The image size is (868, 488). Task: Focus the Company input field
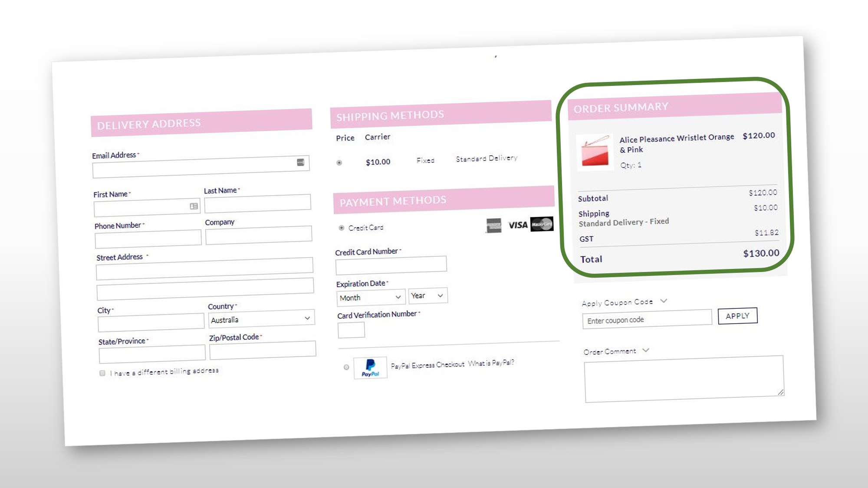click(x=259, y=235)
